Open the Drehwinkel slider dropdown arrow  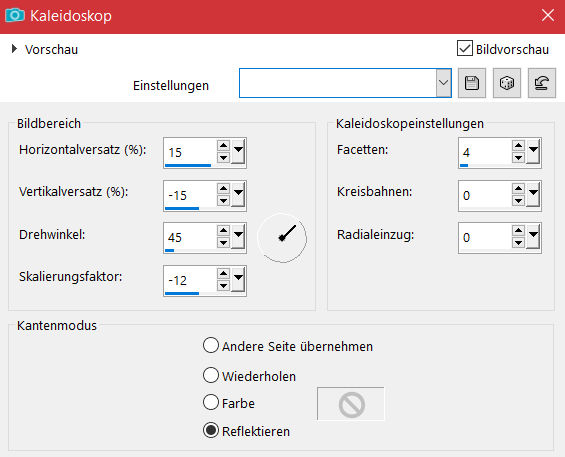pos(238,237)
